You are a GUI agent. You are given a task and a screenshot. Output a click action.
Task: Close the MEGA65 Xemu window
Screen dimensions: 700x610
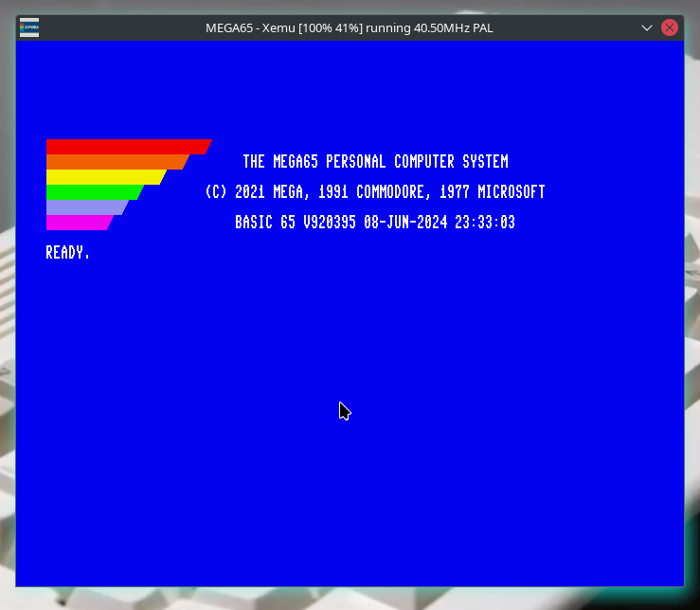click(x=669, y=27)
